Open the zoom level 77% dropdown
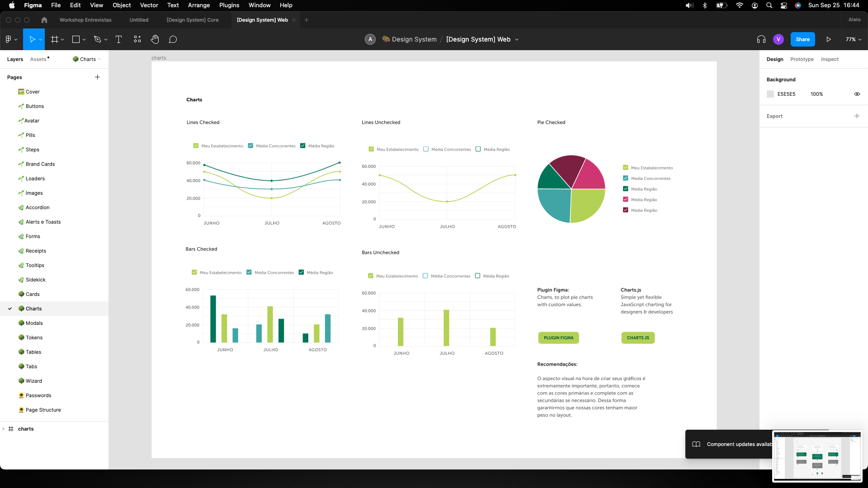The width and height of the screenshot is (868, 488). click(x=853, y=39)
